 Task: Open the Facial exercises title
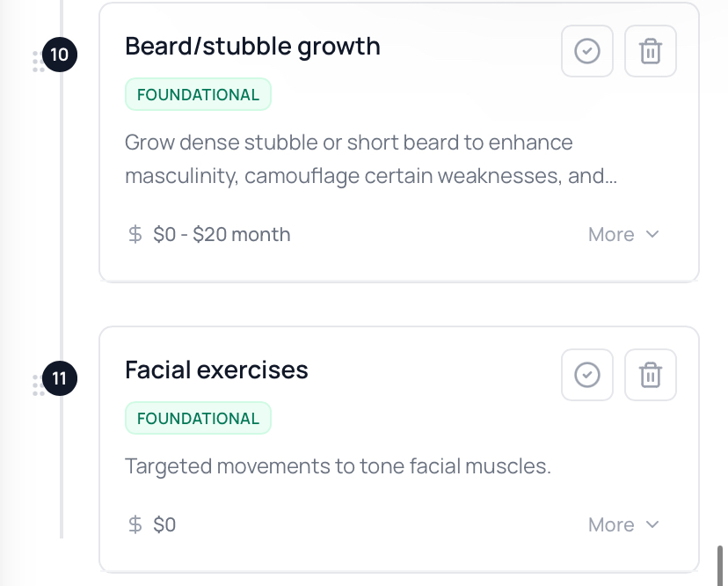[216, 370]
